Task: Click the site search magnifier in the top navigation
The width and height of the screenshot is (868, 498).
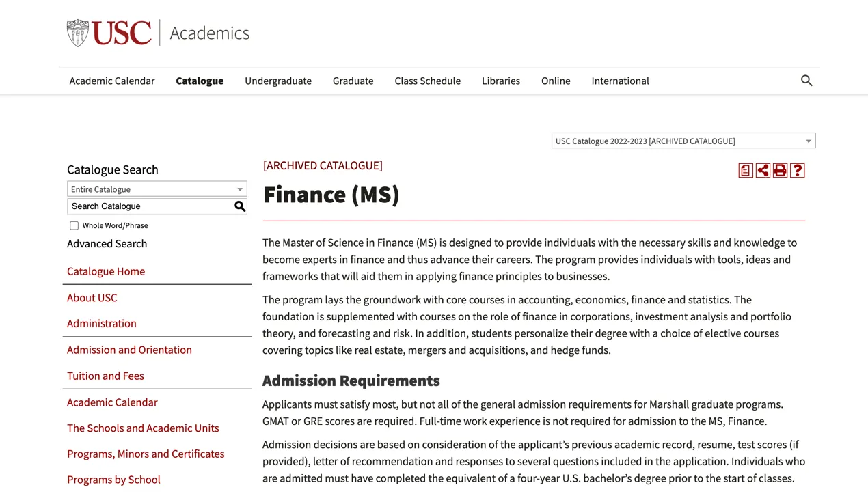Action: click(x=806, y=81)
